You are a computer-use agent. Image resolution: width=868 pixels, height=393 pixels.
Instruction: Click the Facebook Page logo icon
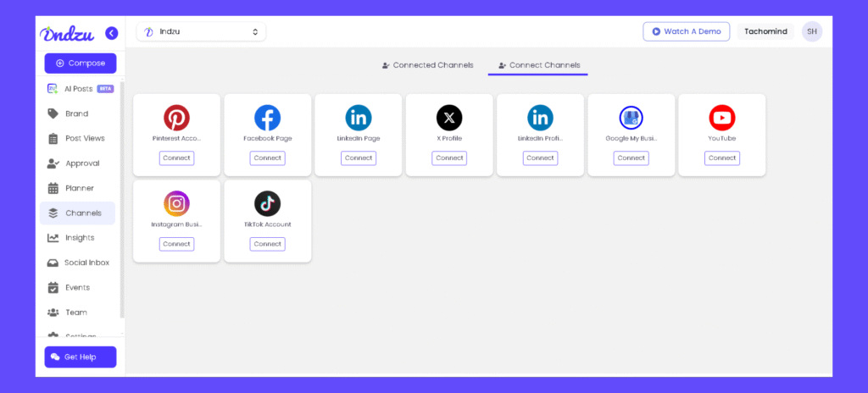pos(267,118)
